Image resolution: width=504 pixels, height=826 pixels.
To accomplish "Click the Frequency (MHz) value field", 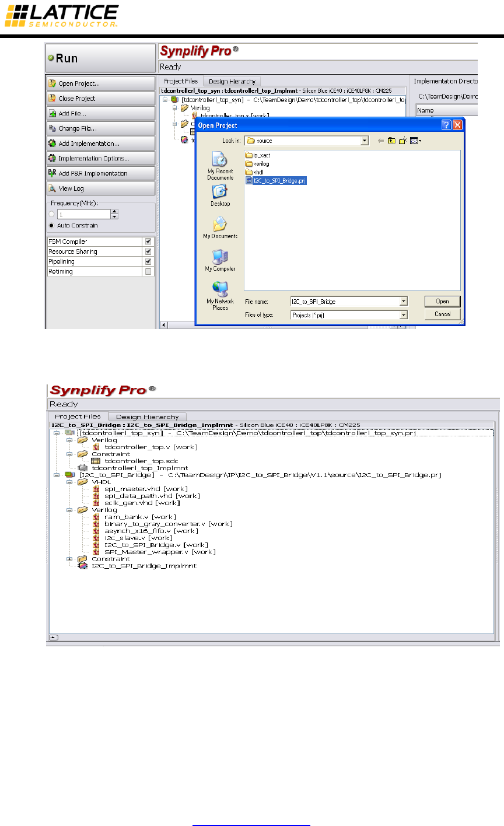I will point(83,214).
